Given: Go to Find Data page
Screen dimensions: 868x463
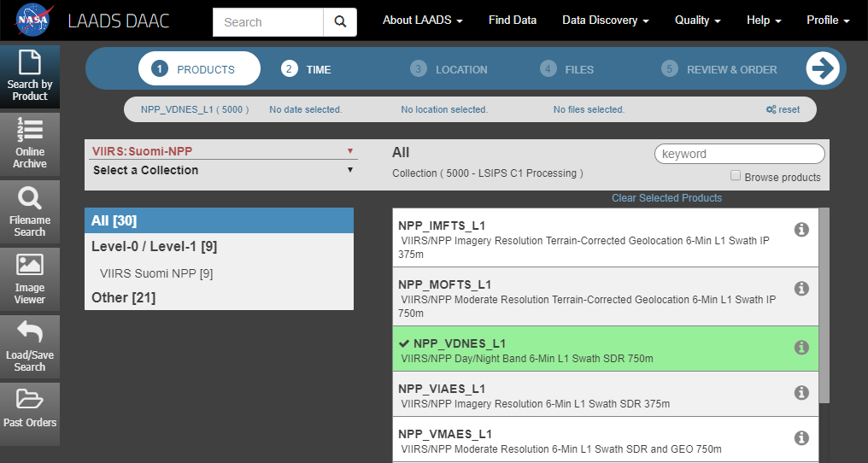Looking at the screenshot, I should [512, 20].
